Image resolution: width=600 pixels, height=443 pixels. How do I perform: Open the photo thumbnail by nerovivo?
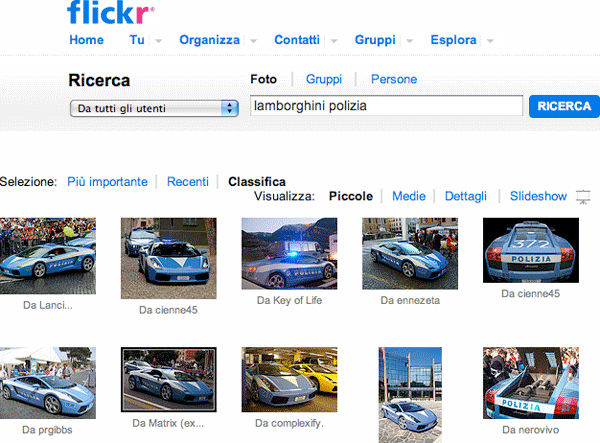pyautogui.click(x=531, y=383)
